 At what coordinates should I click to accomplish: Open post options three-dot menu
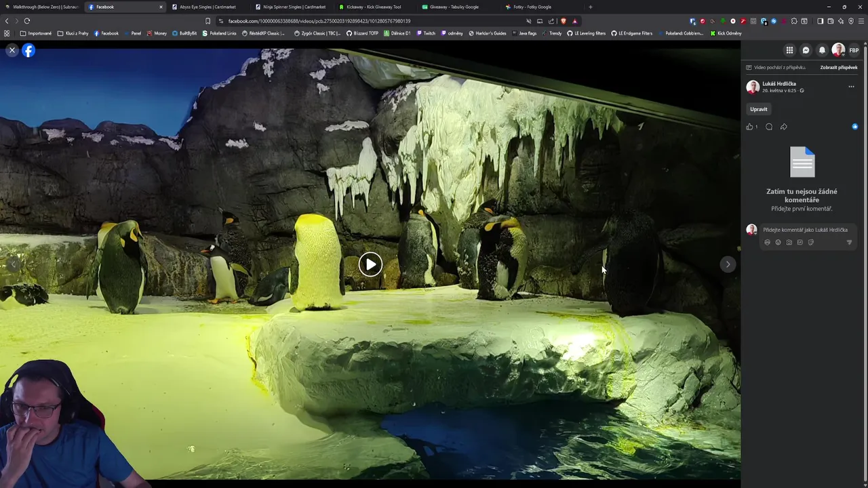tap(851, 87)
